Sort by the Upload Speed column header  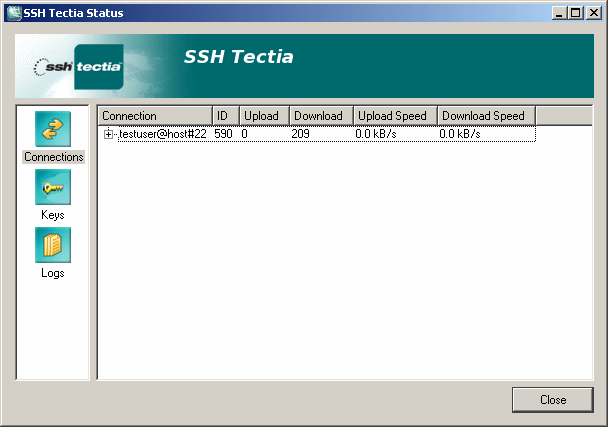(x=396, y=116)
